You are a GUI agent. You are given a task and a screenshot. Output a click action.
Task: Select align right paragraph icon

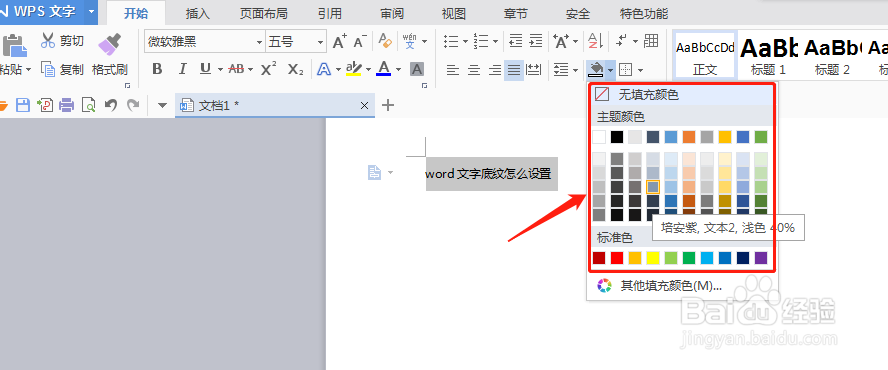[x=495, y=70]
